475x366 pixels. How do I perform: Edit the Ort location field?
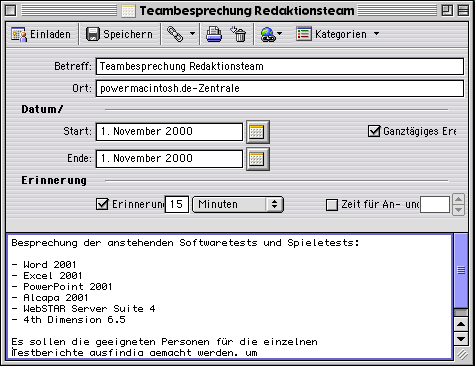click(x=280, y=88)
